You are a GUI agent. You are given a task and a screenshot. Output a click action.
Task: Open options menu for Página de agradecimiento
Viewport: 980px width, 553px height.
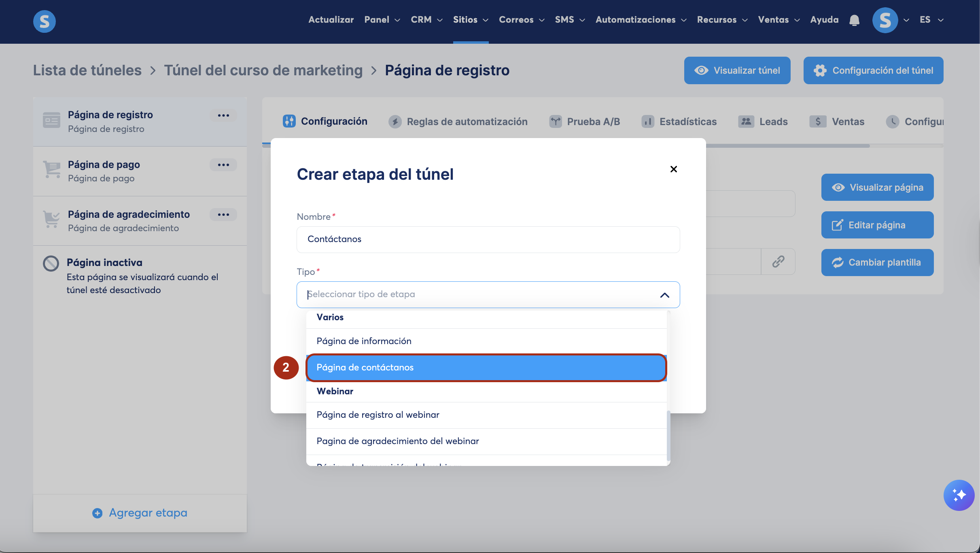point(223,215)
